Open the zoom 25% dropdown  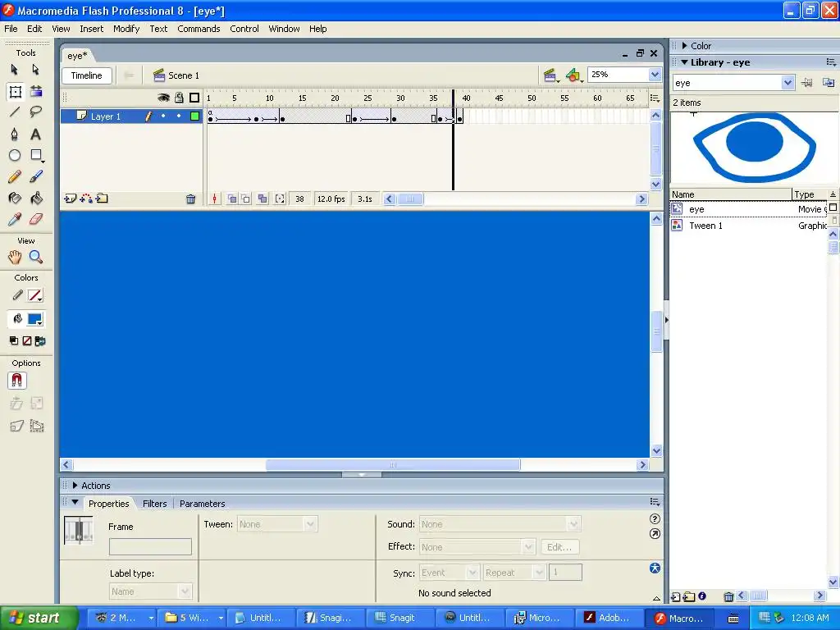pyautogui.click(x=655, y=75)
